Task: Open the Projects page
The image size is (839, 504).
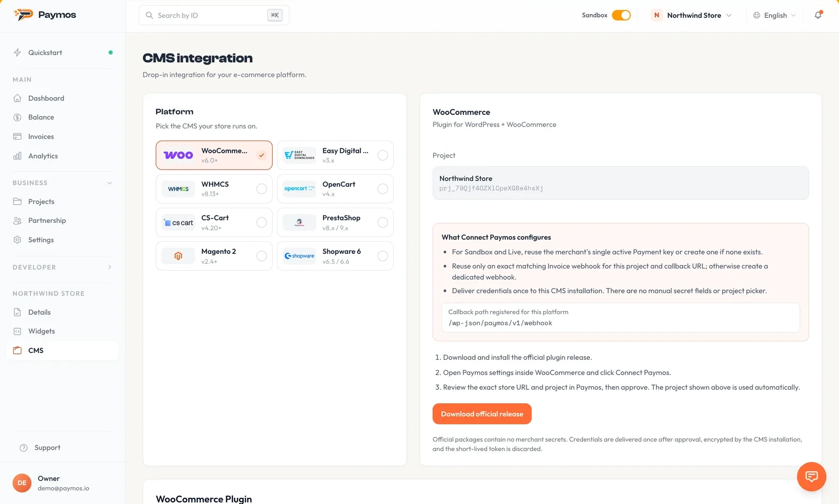Action: pos(62,201)
